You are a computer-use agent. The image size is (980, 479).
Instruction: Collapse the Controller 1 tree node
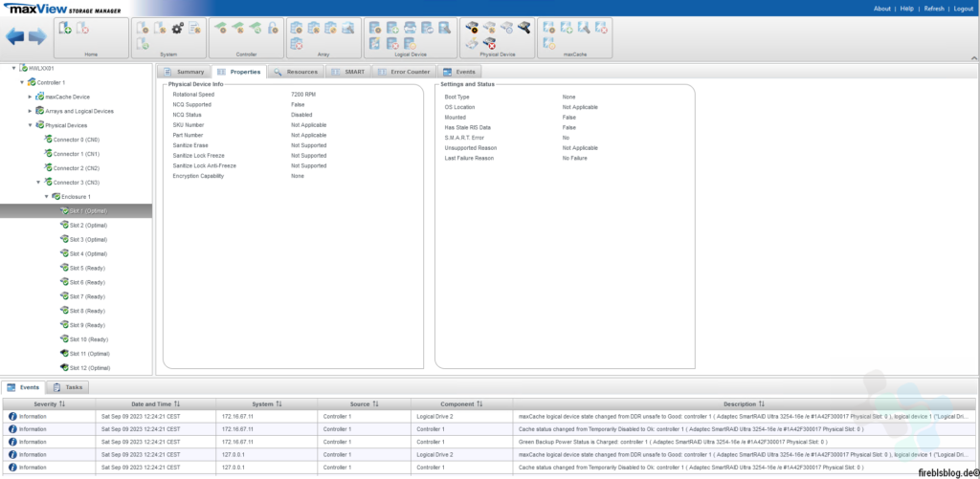22,82
